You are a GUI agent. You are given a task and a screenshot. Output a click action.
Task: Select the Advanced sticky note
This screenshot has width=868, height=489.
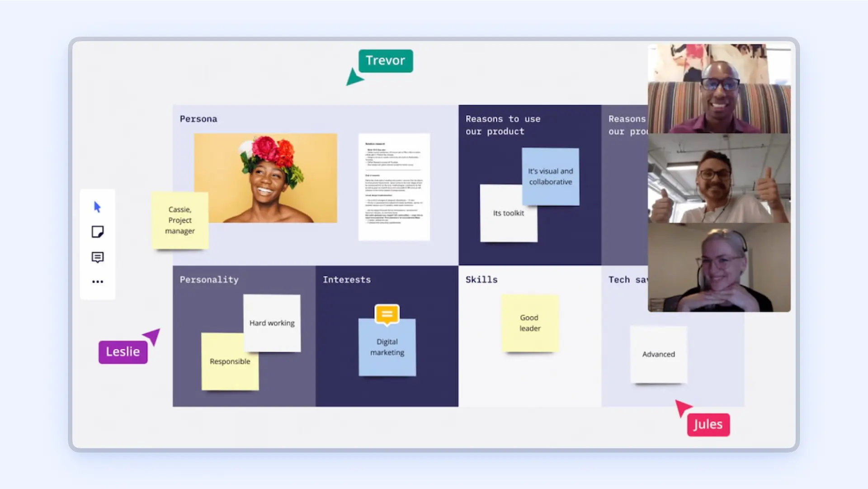click(x=658, y=355)
